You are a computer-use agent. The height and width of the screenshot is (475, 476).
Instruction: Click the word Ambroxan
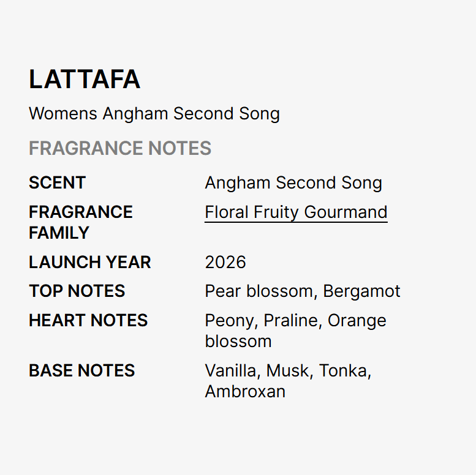pyautogui.click(x=245, y=391)
